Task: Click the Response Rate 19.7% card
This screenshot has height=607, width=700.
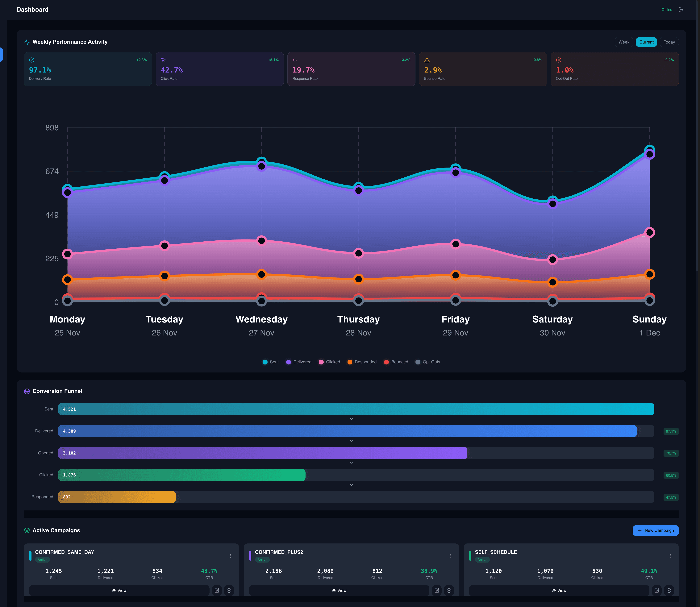Action: (x=351, y=69)
